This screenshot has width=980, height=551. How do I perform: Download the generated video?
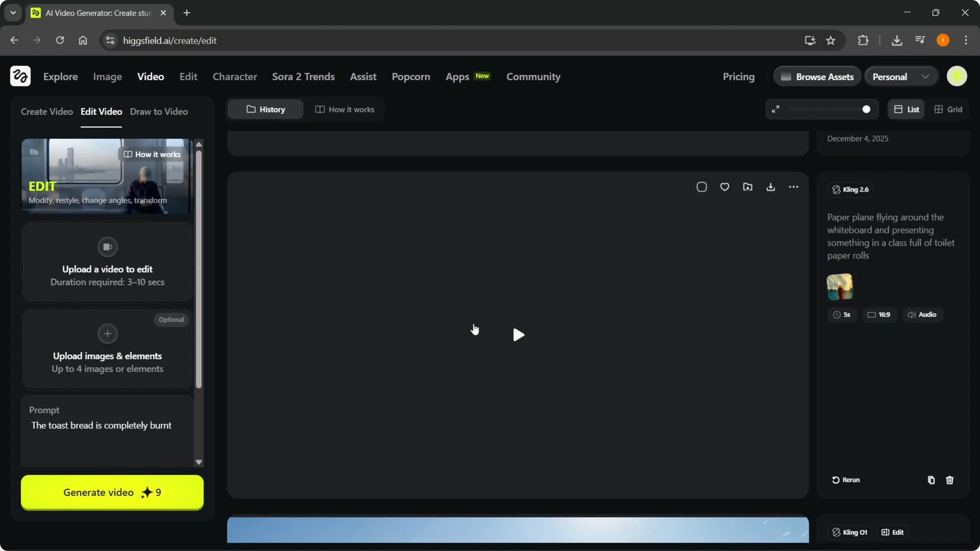(771, 187)
